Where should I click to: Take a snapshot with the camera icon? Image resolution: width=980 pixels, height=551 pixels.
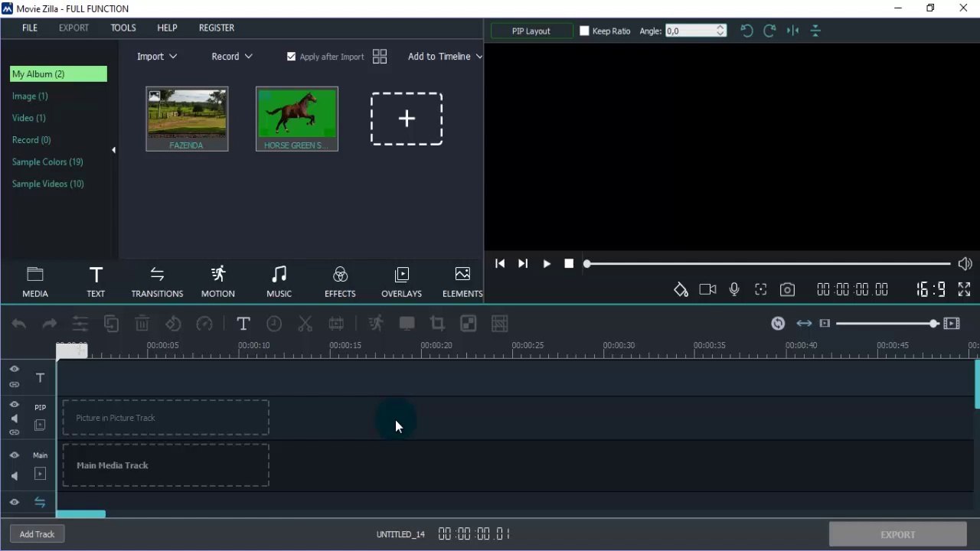(787, 289)
